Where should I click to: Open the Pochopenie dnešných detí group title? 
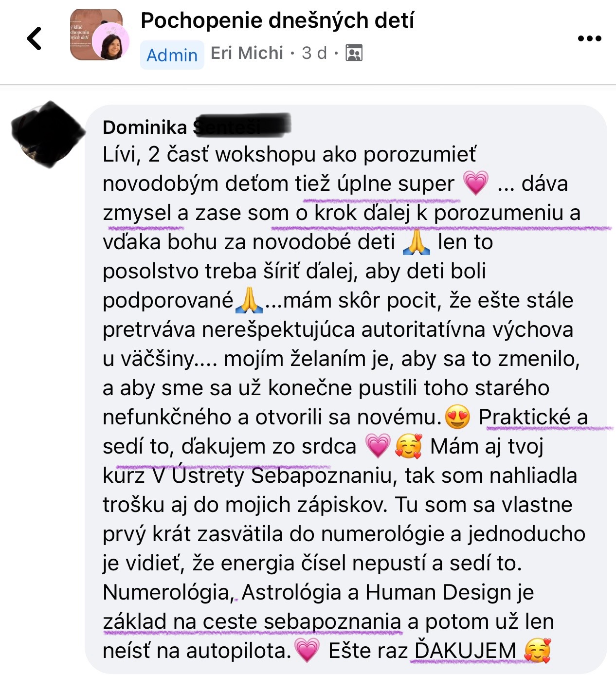pyautogui.click(x=277, y=20)
